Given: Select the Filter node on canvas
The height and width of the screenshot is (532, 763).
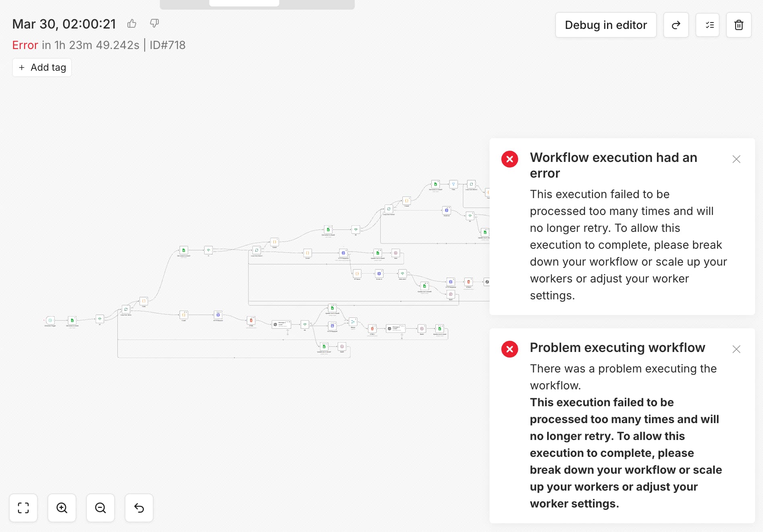Looking at the screenshot, I should click(453, 184).
